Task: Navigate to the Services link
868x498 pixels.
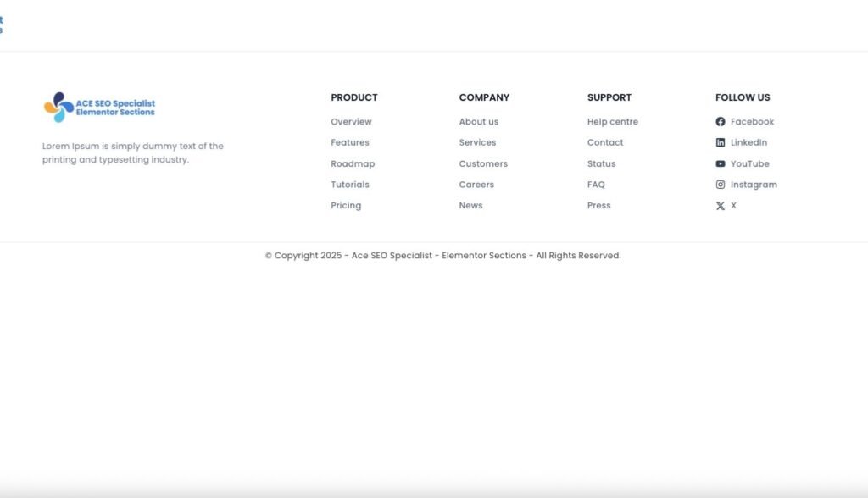Action: 477,143
